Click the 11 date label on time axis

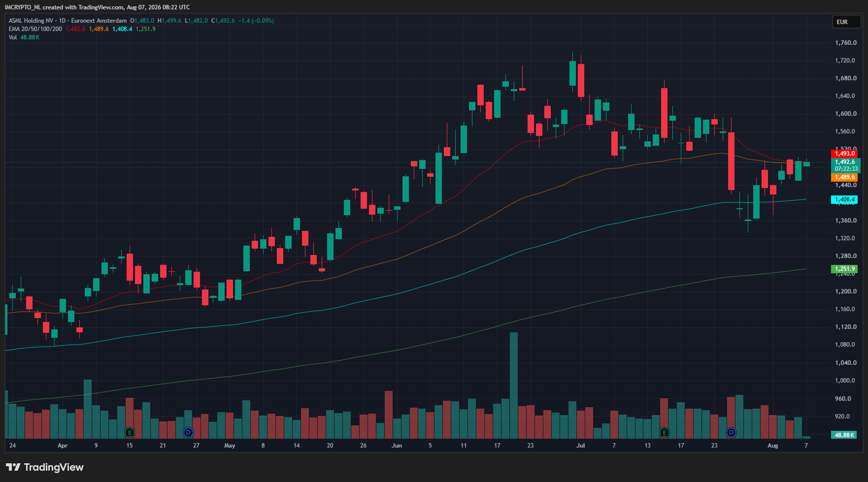(464, 446)
